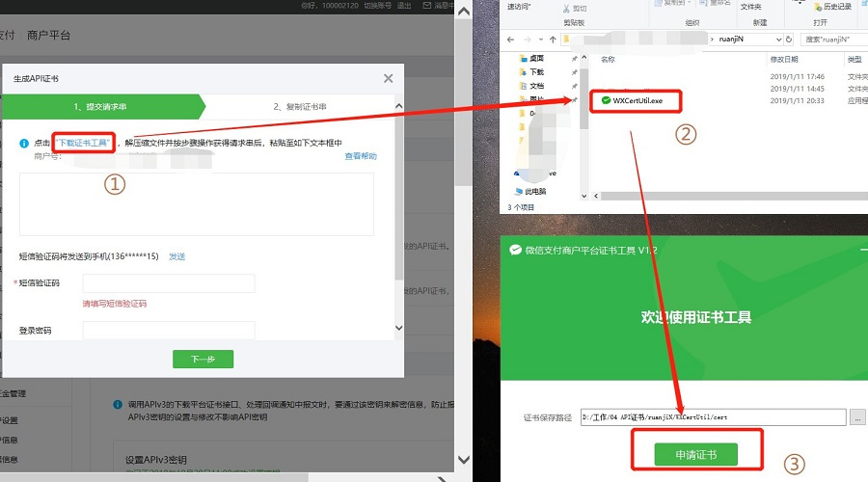Click the green 申请证书 button

695,454
